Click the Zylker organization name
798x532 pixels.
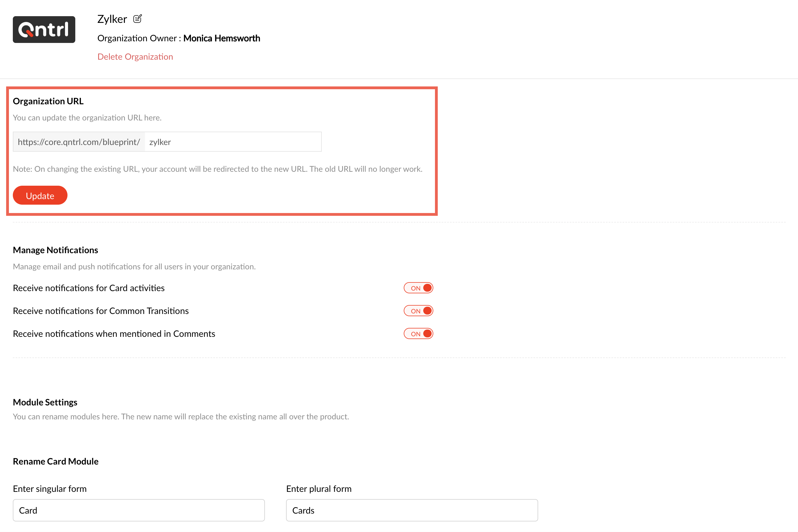point(112,19)
